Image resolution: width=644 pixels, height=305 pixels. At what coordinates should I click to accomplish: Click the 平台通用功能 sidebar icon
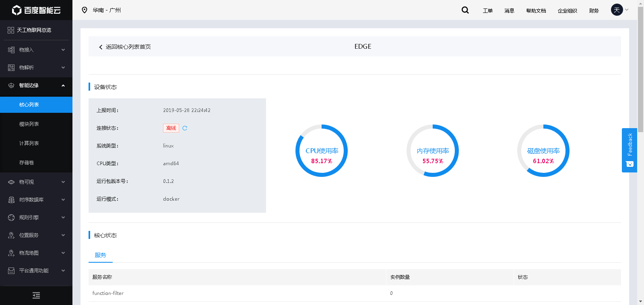11,271
